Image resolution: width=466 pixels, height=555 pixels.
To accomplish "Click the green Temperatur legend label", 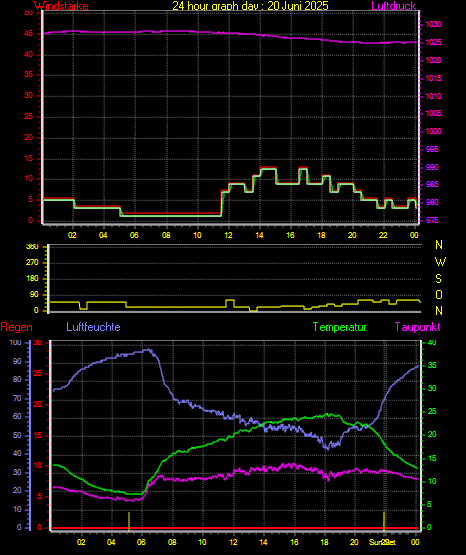I will pyautogui.click(x=339, y=327).
